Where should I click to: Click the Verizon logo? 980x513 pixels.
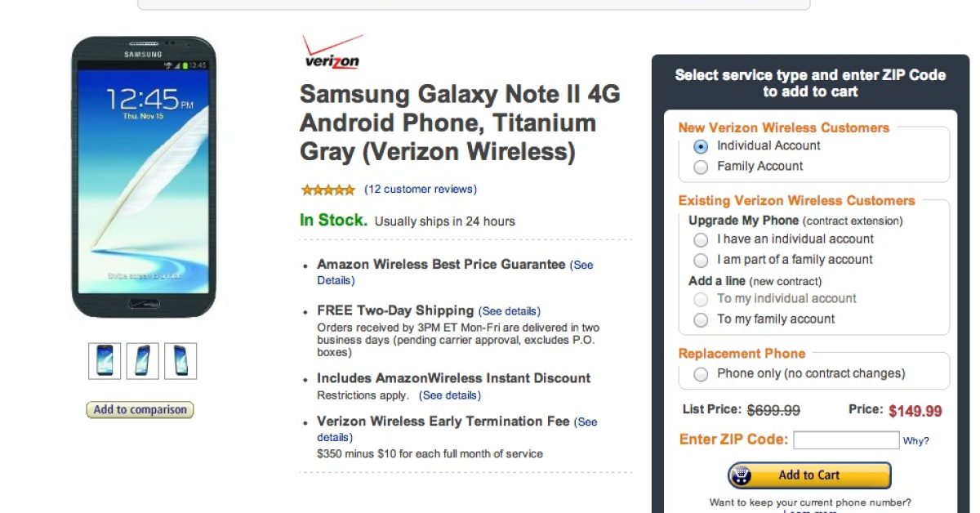coord(332,51)
